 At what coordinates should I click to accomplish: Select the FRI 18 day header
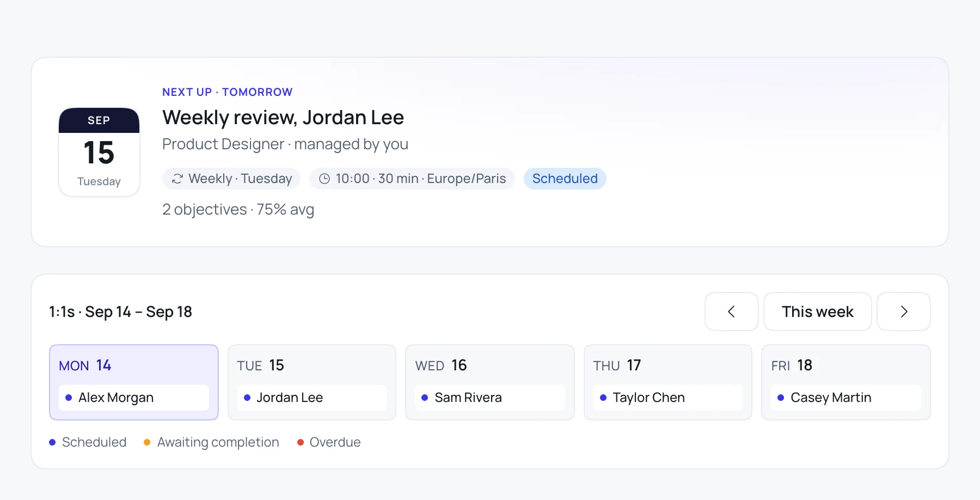[792, 365]
